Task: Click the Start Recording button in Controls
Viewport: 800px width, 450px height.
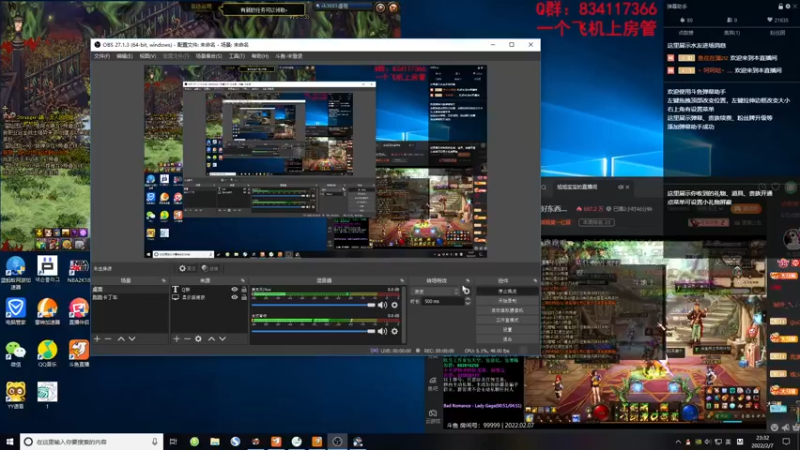Action: 507,301
